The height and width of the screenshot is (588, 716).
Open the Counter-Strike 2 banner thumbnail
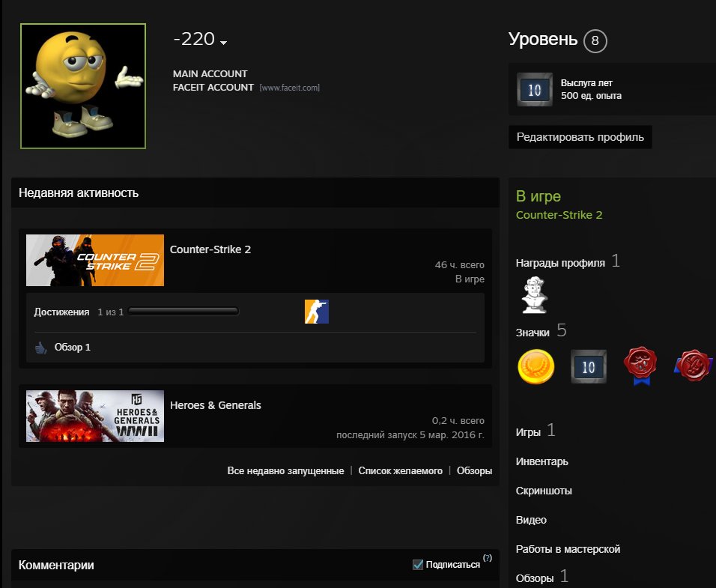[95, 260]
